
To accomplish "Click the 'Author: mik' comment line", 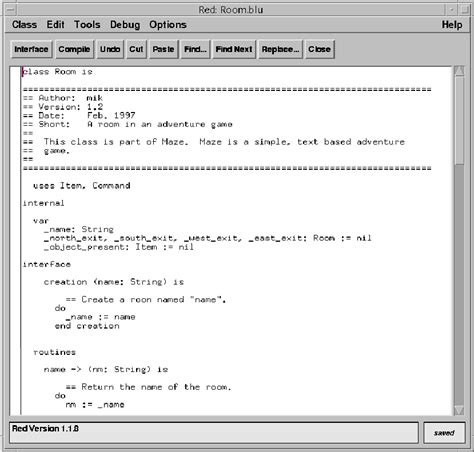I will coord(63,98).
